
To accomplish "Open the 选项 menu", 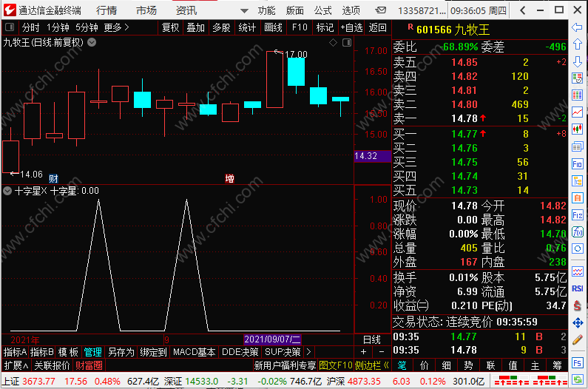I will [x=351, y=10].
